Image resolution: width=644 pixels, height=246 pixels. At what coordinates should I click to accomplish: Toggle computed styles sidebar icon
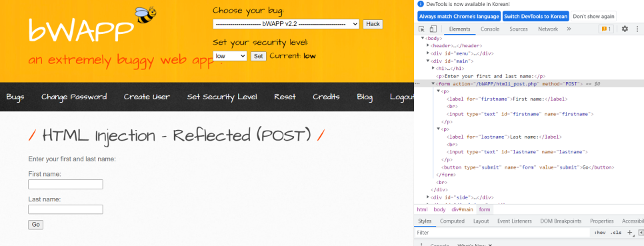[641, 233]
